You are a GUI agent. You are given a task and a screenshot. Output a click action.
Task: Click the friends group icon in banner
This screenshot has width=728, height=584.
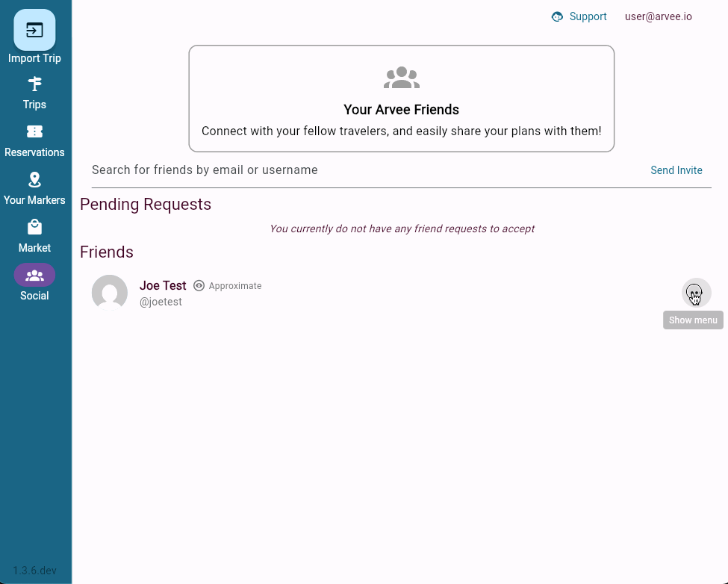402,78
